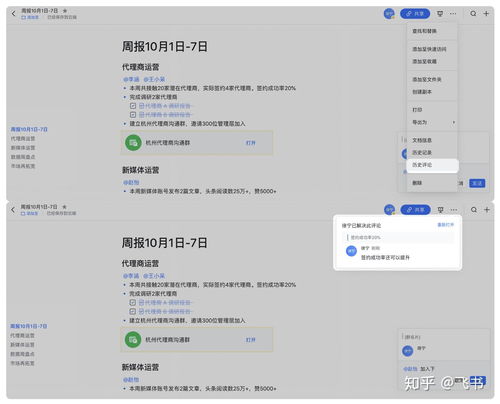Choose 历史记录 from the more menu

pyautogui.click(x=422, y=153)
